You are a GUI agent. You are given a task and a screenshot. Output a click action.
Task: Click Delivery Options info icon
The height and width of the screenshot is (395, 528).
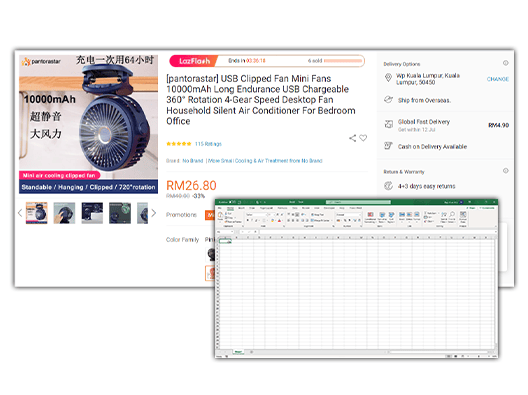[x=505, y=63]
